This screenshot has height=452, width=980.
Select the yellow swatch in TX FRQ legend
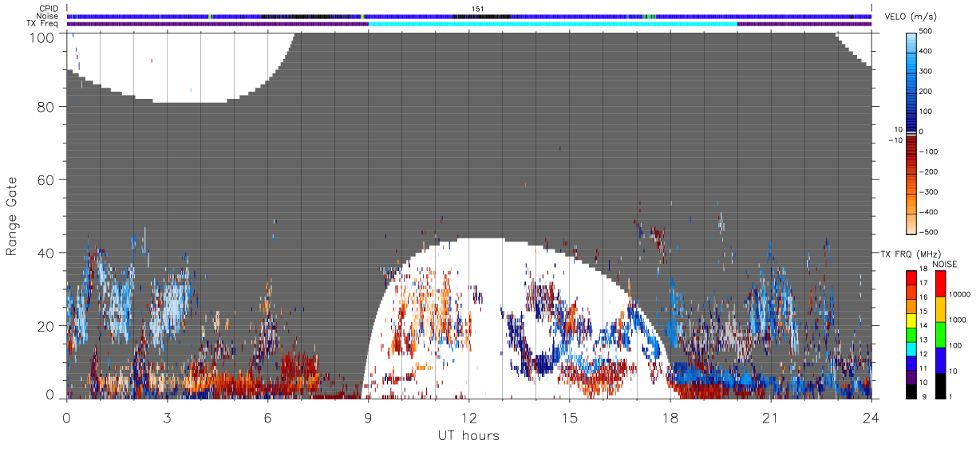click(911, 320)
